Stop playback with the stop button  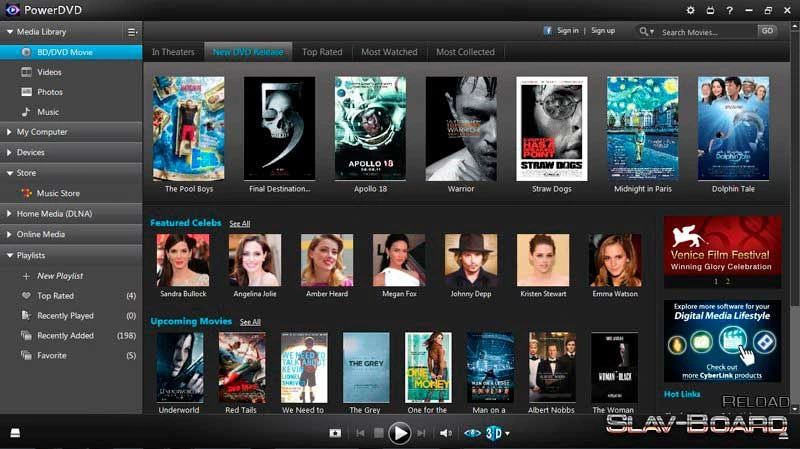[x=379, y=433]
